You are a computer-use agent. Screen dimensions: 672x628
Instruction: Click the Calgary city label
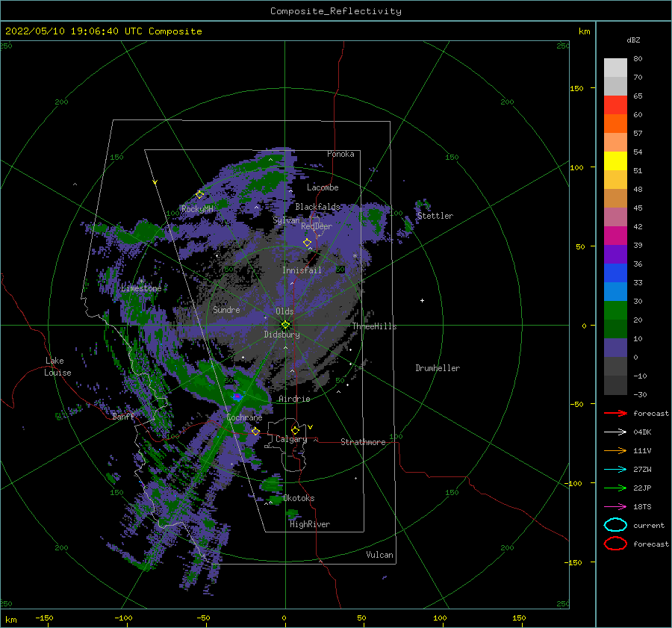291,439
